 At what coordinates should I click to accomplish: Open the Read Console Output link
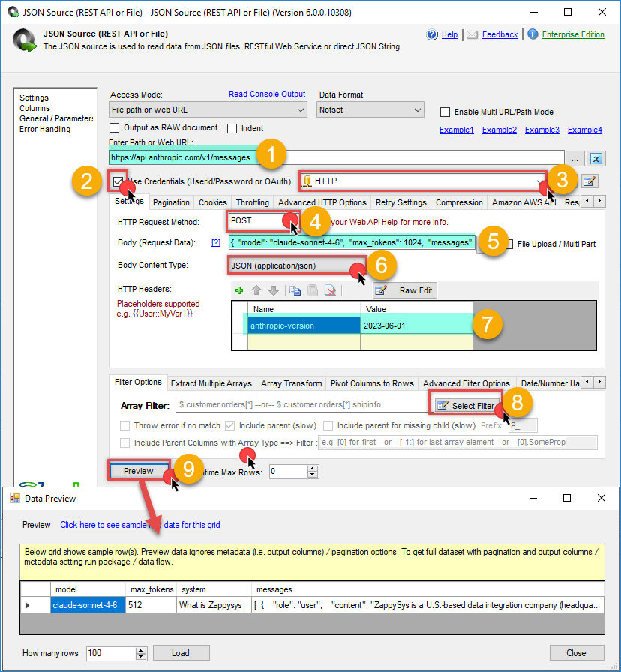pyautogui.click(x=267, y=94)
